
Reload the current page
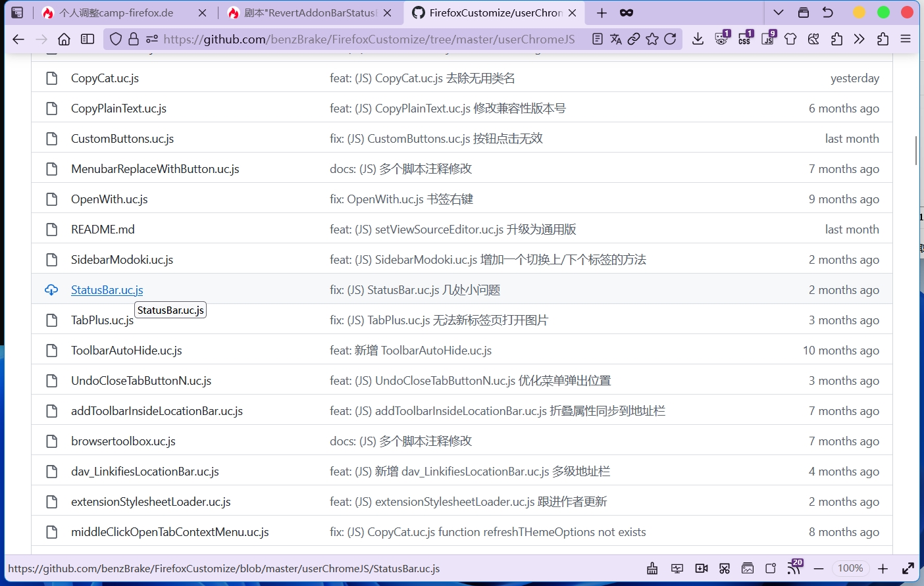click(x=671, y=39)
